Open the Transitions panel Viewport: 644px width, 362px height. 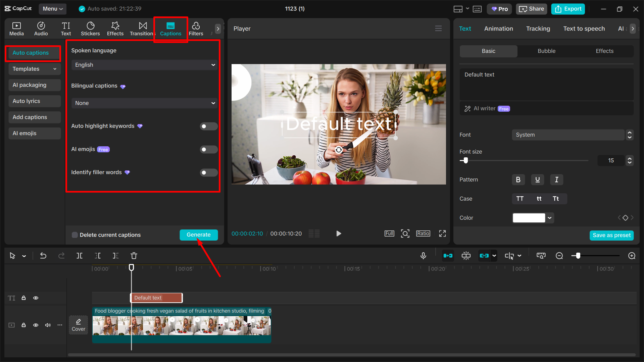tap(142, 29)
